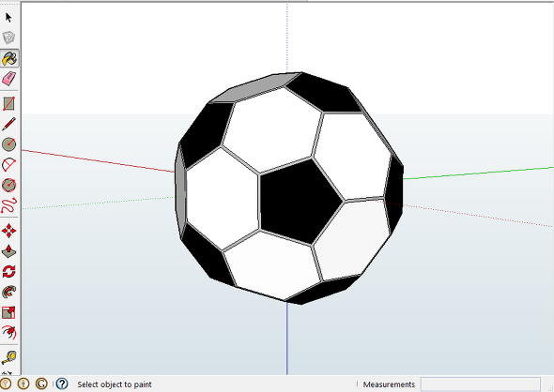This screenshot has width=554, height=392.
Task: Click the gray top face of the ball
Action: pyautogui.click(x=257, y=87)
